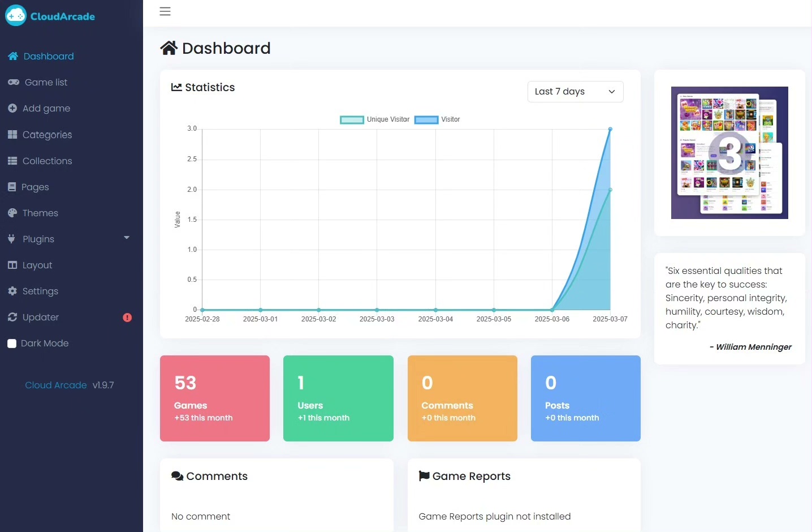Image resolution: width=812 pixels, height=532 pixels.
Task: Toggle Visitor series in chart legend
Action: click(x=437, y=119)
